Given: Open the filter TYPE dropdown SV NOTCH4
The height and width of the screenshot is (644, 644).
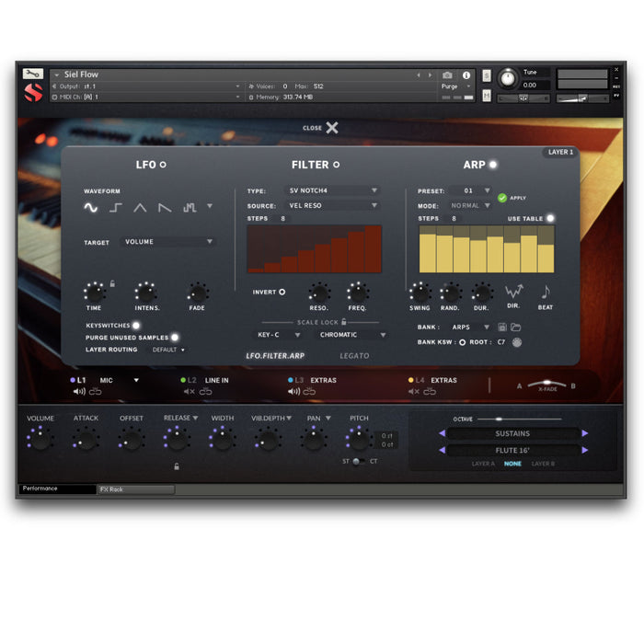Looking at the screenshot, I should [x=328, y=190].
